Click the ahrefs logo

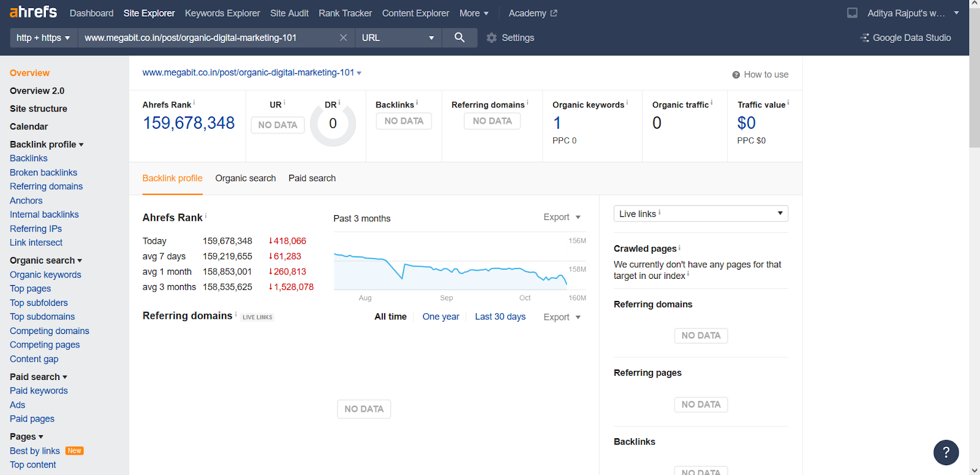33,12
